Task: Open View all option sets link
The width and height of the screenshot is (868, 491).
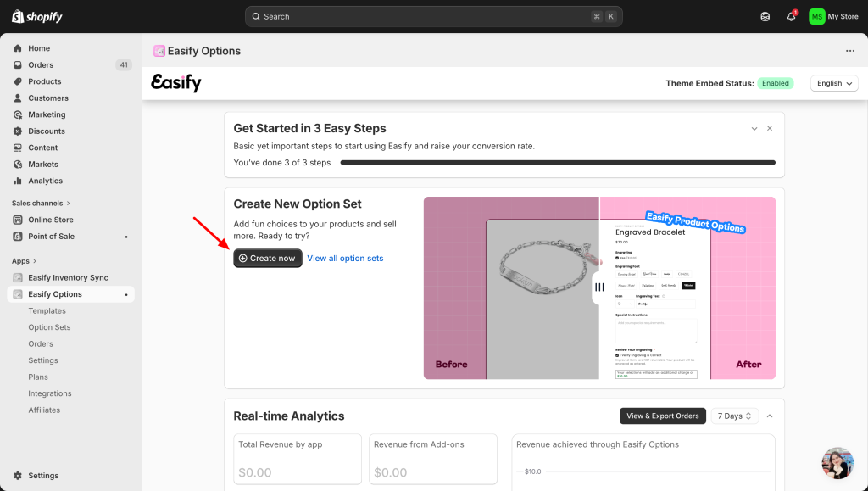Action: (345, 259)
